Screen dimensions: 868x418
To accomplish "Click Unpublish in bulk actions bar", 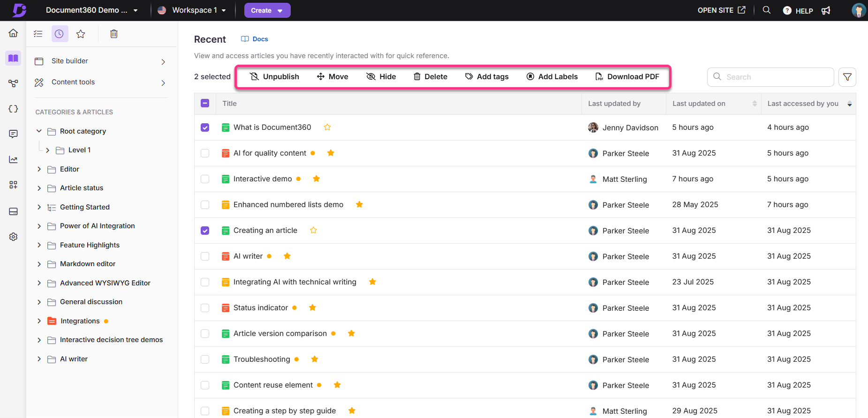I will point(274,76).
